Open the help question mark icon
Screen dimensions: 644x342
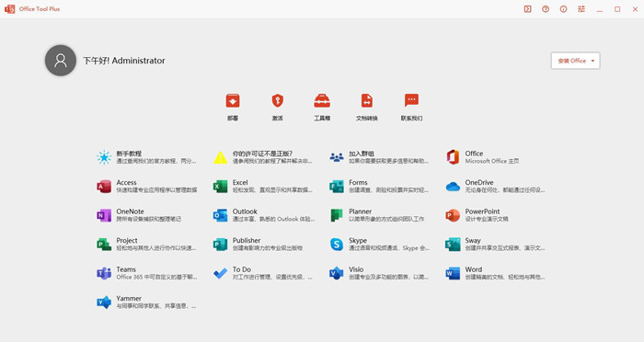tap(546, 9)
